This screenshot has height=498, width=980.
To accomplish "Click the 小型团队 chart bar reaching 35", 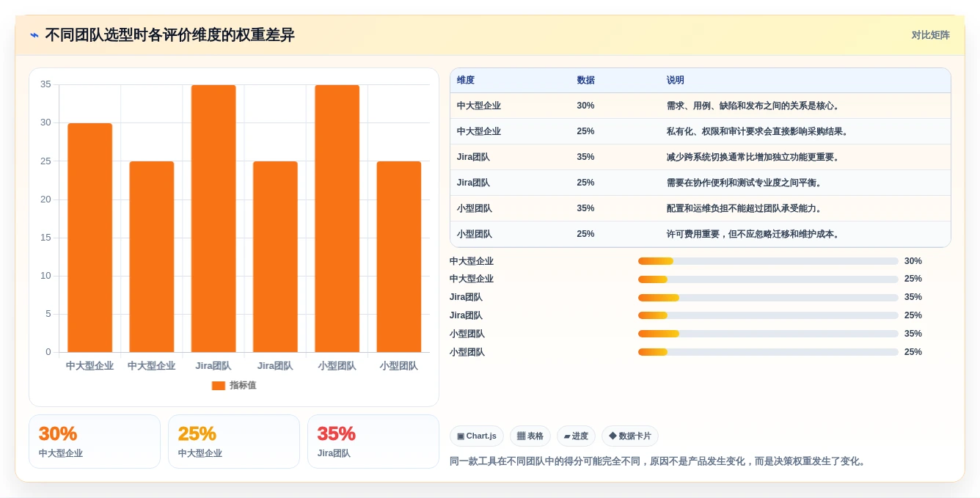I will [x=337, y=219].
